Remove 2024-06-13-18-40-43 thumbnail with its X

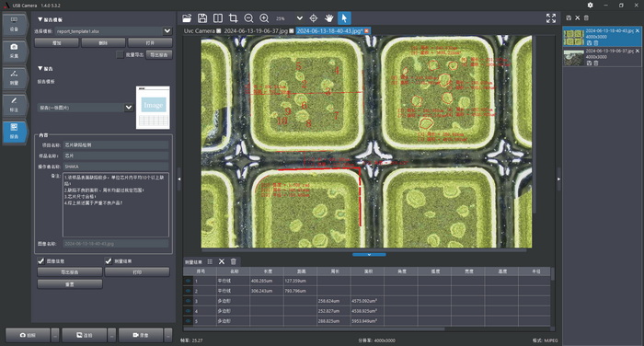[638, 30]
